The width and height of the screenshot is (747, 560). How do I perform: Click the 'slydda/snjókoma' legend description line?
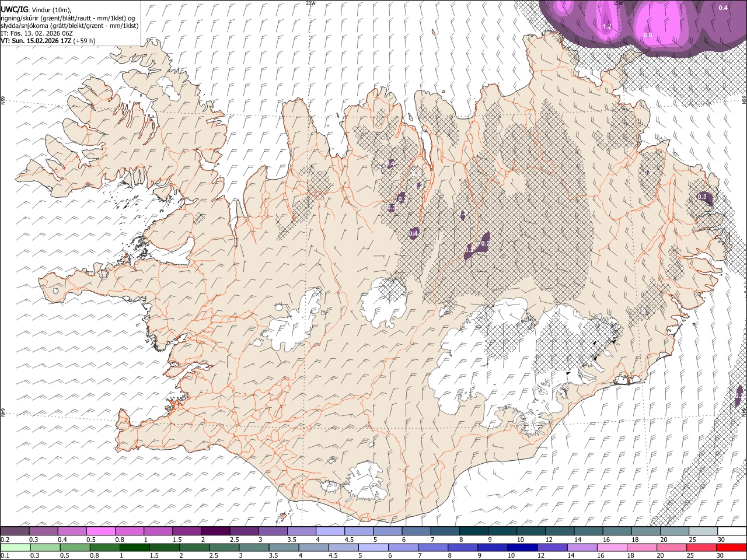click(x=69, y=26)
